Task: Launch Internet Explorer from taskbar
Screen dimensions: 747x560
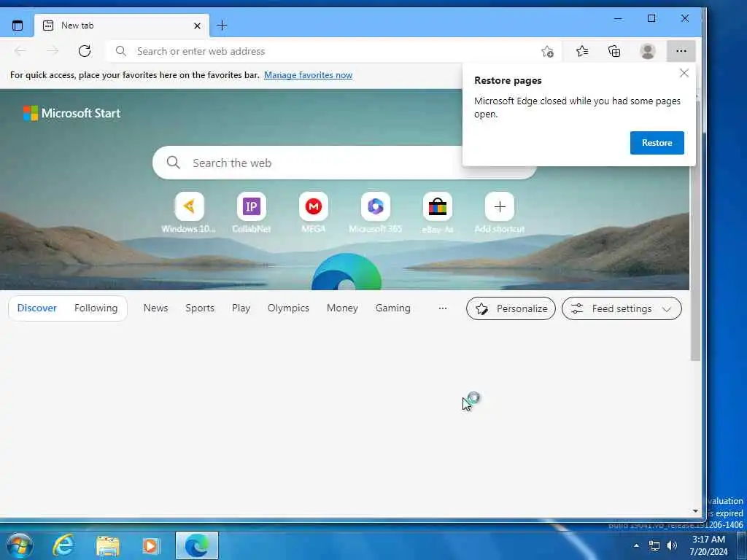Action: pyautogui.click(x=63, y=545)
